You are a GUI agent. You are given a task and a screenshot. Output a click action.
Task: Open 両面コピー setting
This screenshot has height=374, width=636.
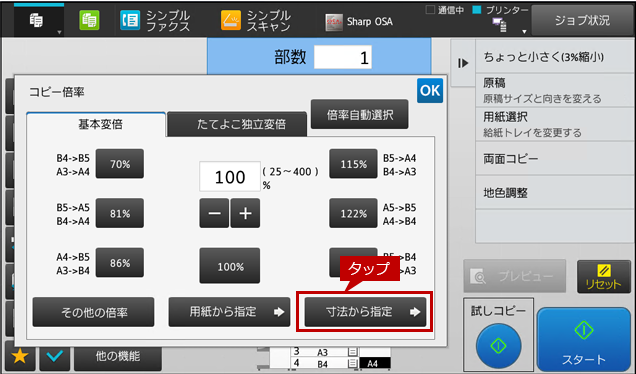point(554,159)
